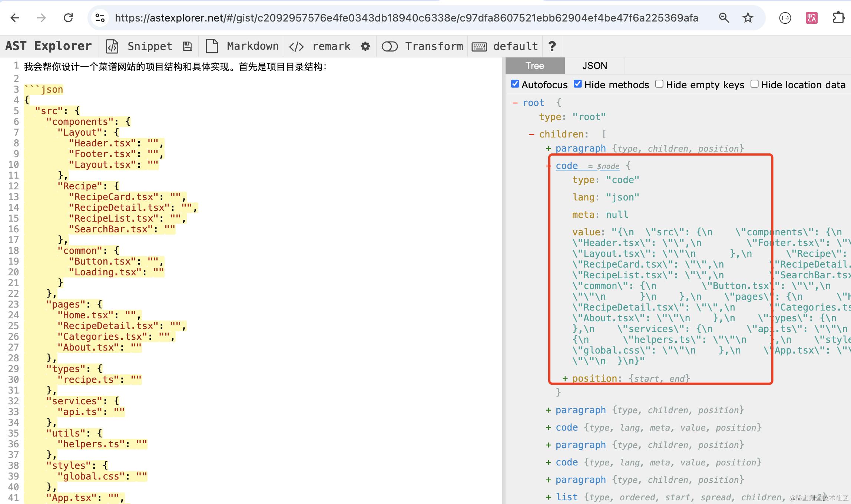Open the Markdown language menu
851x504 pixels.
pos(252,46)
